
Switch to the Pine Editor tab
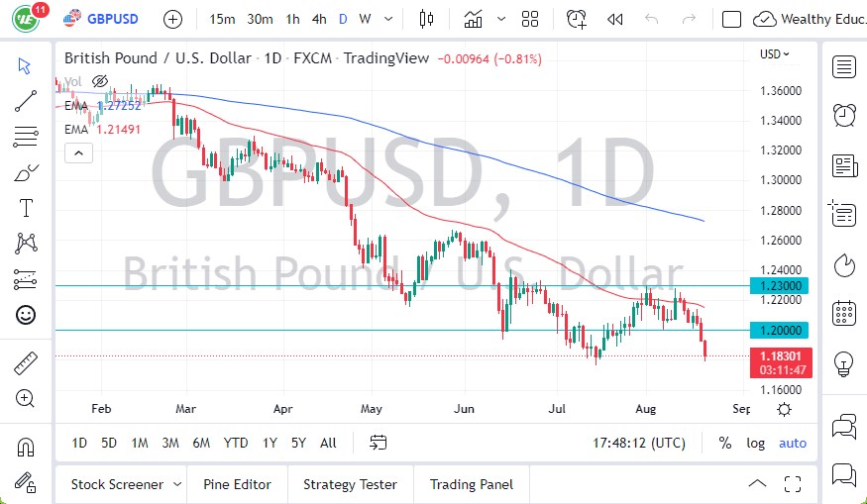click(237, 484)
